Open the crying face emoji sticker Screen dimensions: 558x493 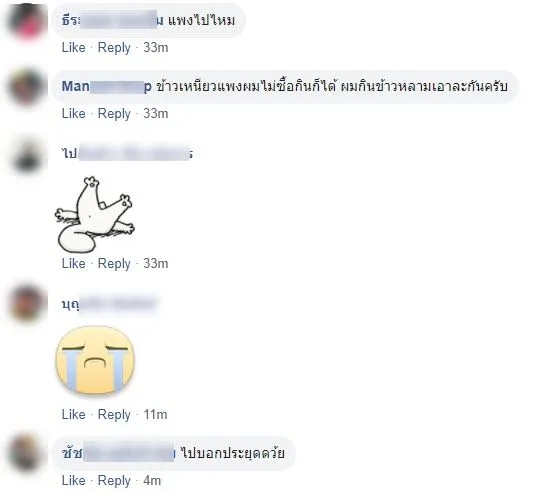95,361
